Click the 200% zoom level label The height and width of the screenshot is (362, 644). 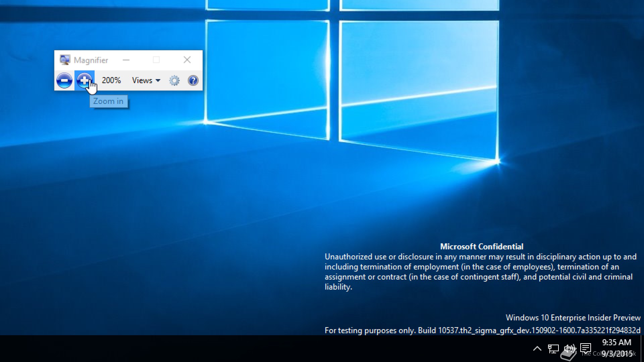click(x=111, y=80)
